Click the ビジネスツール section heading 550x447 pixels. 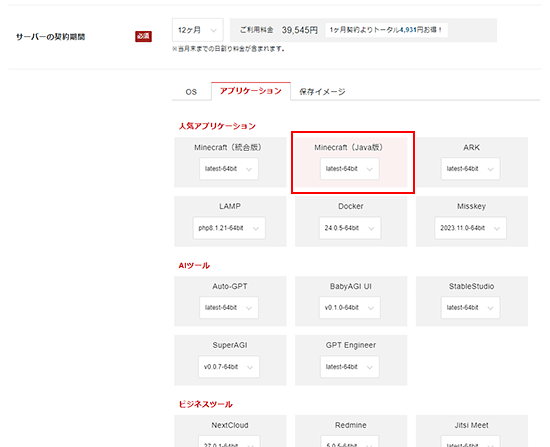(x=206, y=405)
